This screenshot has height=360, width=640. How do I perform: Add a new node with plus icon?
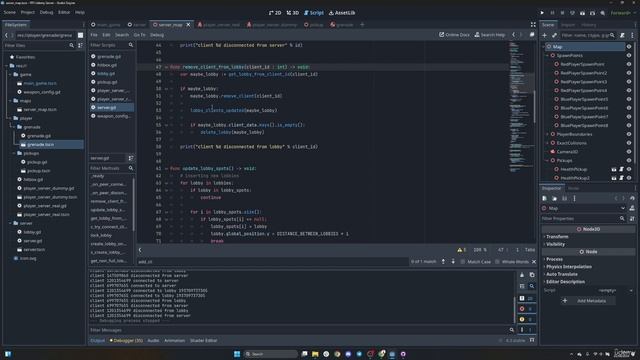click(544, 36)
